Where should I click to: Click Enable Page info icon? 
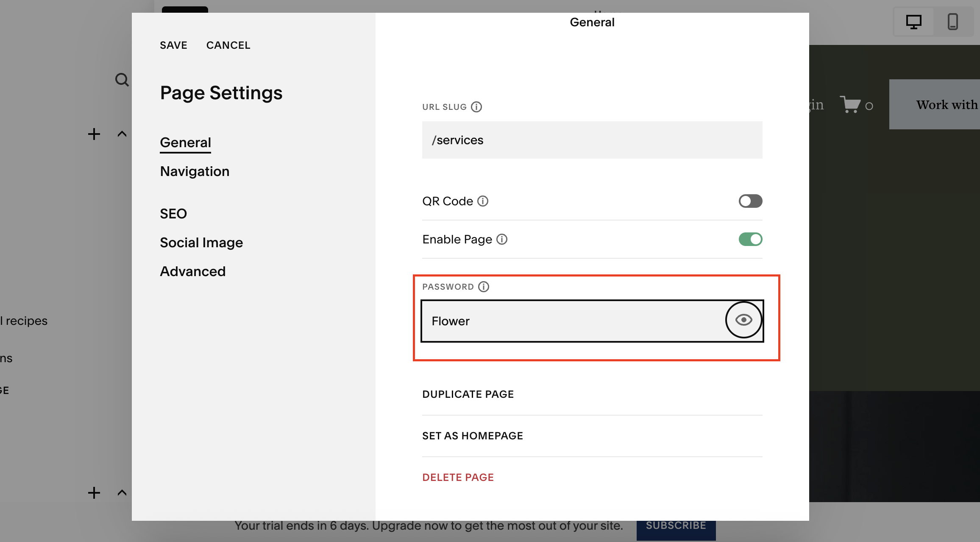(502, 239)
